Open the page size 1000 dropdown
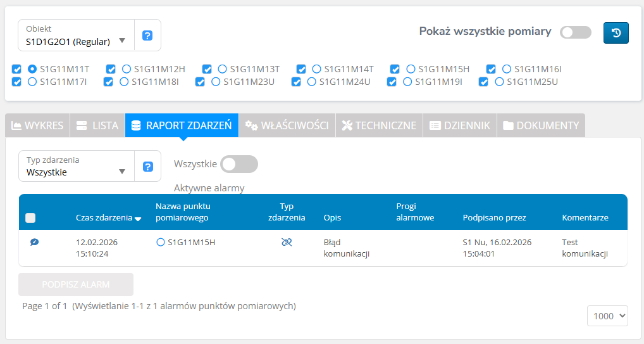 click(607, 315)
